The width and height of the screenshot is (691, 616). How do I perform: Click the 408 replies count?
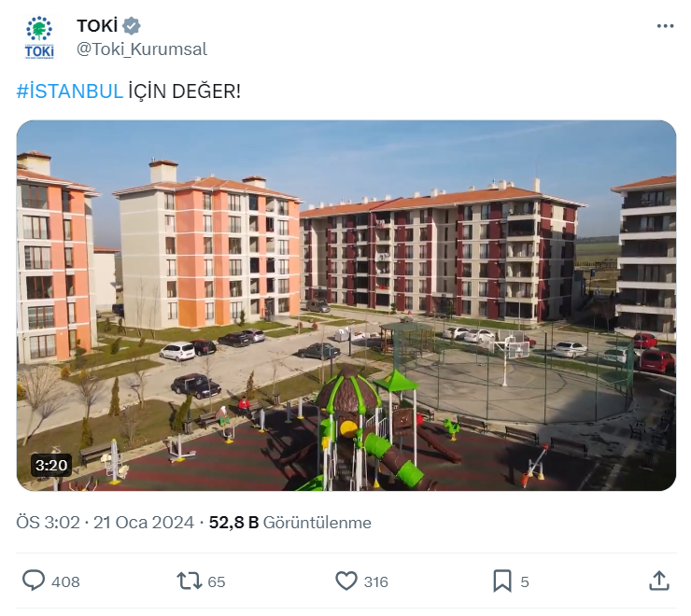[65, 581]
